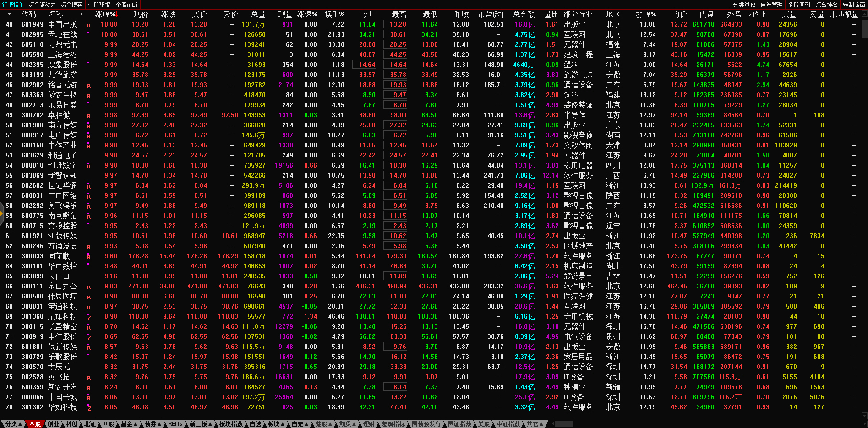Switch to the 资金驱动力 tab
868x428 pixels.
[42, 5]
